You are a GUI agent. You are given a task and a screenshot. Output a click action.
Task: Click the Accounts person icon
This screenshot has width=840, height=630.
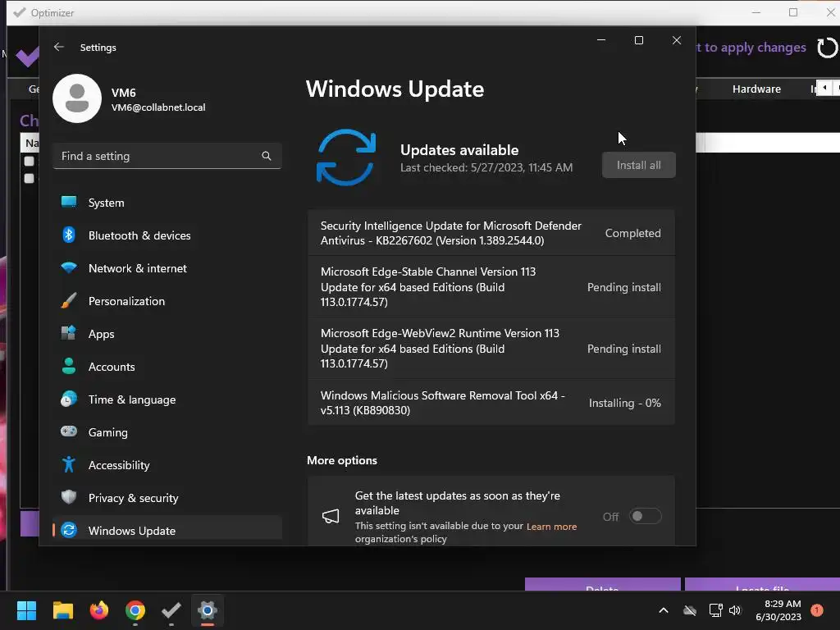pos(69,366)
